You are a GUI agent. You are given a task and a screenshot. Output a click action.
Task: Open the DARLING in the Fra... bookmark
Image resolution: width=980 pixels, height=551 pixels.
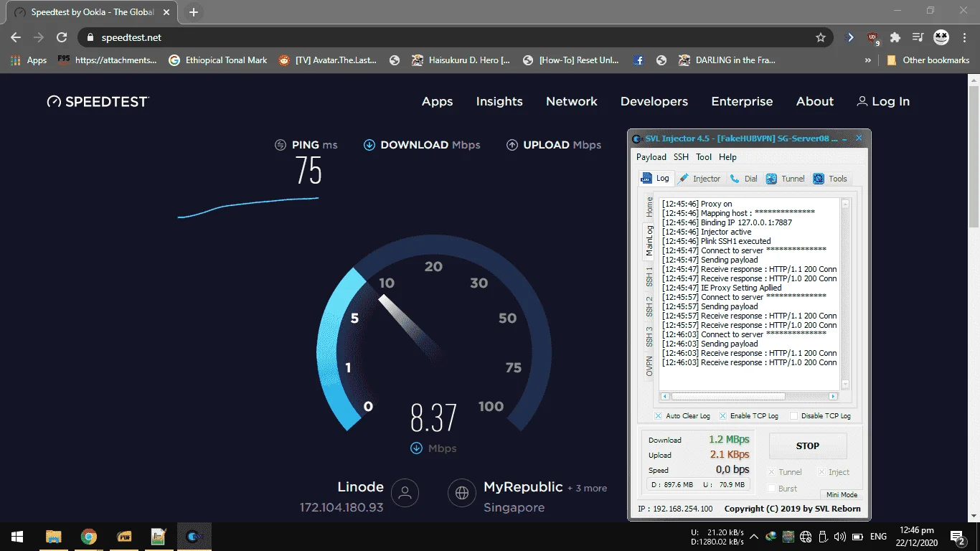coord(727,60)
